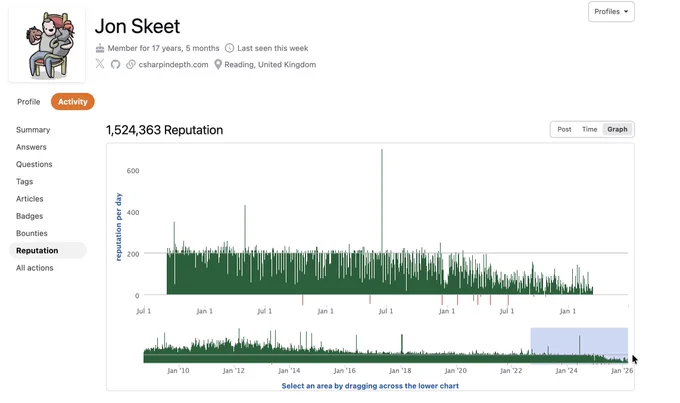Open the GitHub profile icon
Viewport: 680px width, 403px height.
coord(115,65)
